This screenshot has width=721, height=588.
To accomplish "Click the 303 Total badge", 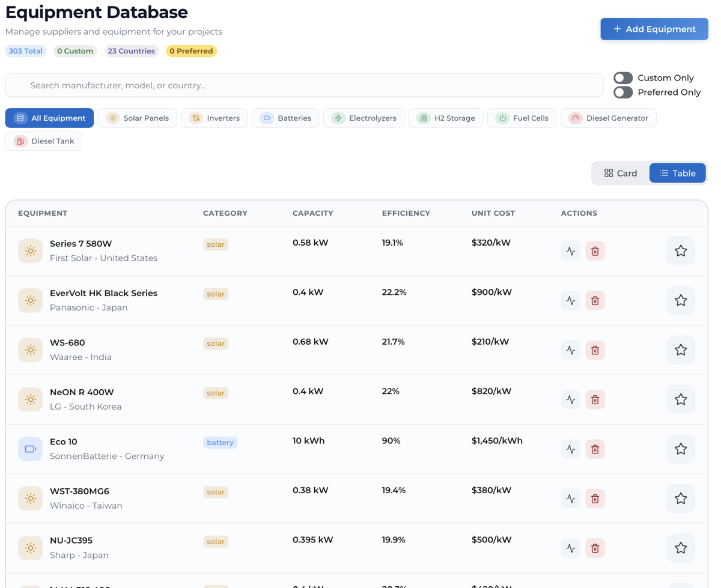I will tap(26, 51).
